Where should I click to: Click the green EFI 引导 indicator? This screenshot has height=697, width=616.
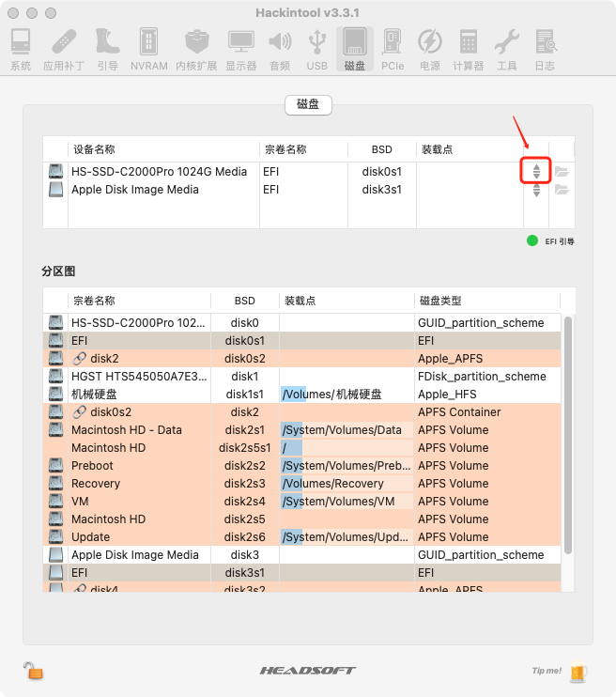pyautogui.click(x=532, y=240)
